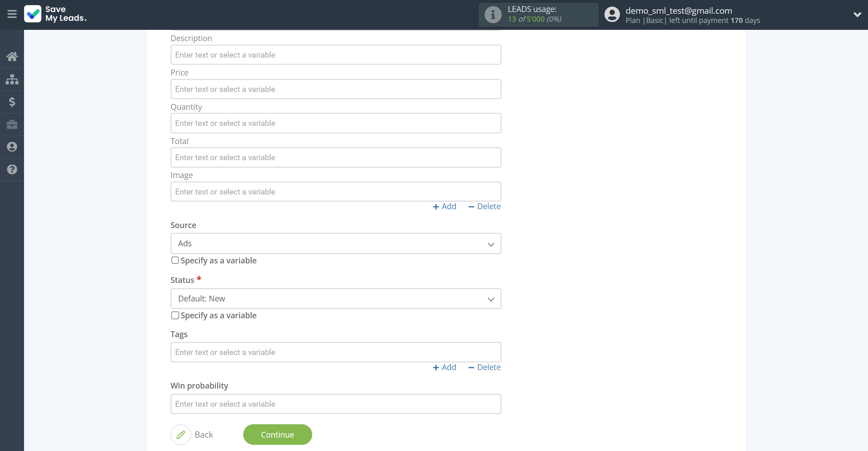Open the help question mark icon
This screenshot has width=868, height=451.
point(12,169)
